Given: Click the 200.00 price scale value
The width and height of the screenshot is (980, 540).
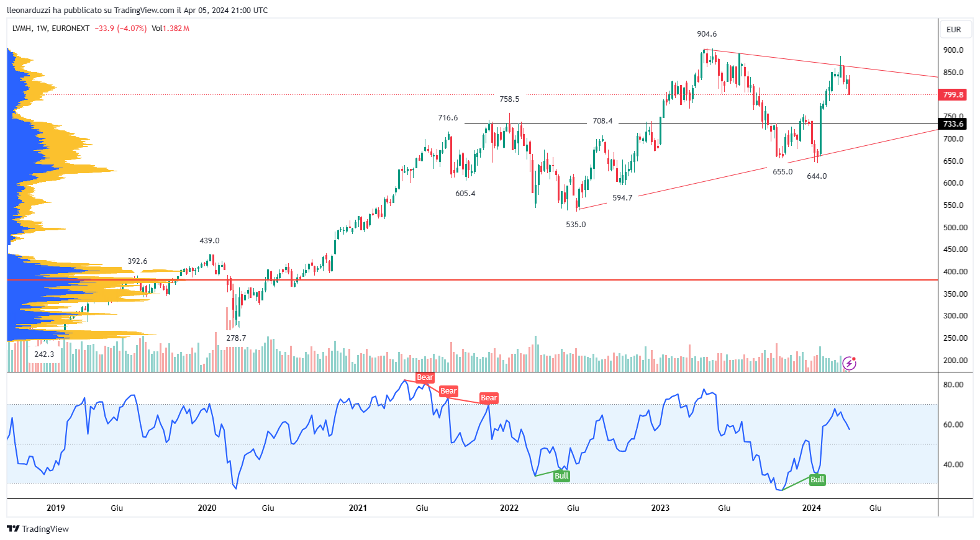Looking at the screenshot, I should click(955, 361).
